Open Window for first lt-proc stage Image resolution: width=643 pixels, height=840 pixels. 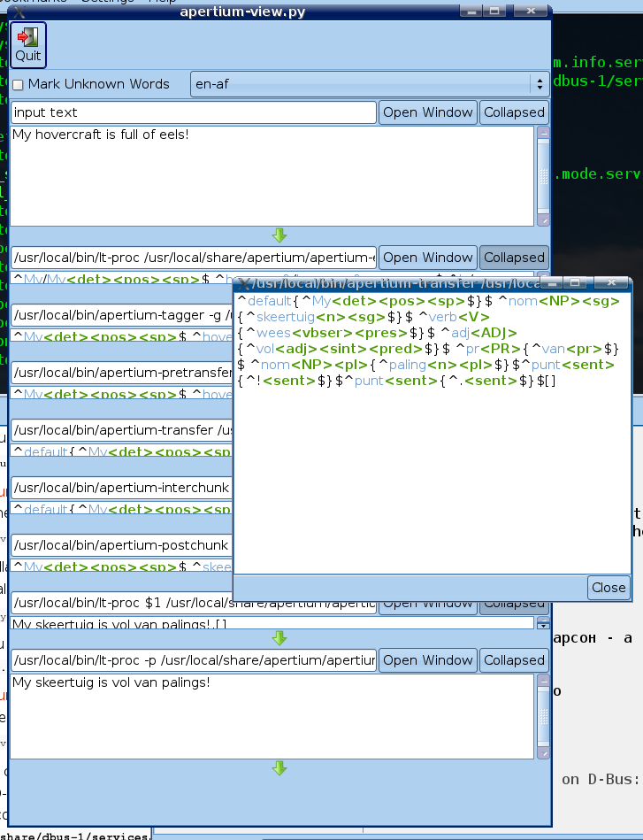(428, 258)
